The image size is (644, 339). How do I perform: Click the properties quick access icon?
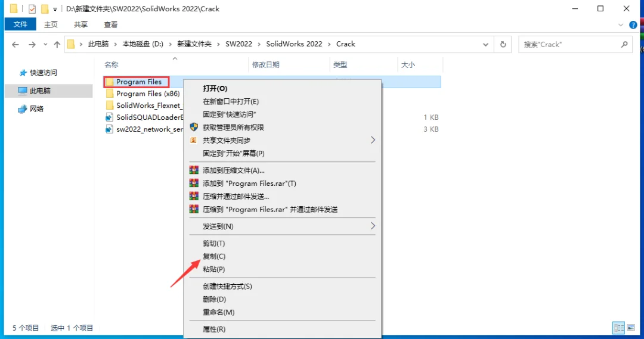click(32, 8)
